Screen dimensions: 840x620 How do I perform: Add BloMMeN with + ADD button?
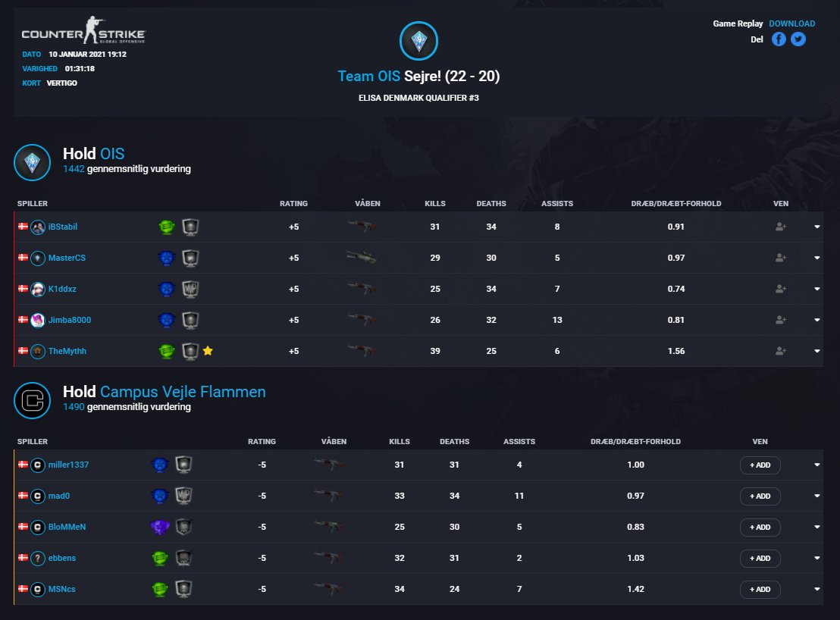[x=760, y=527]
